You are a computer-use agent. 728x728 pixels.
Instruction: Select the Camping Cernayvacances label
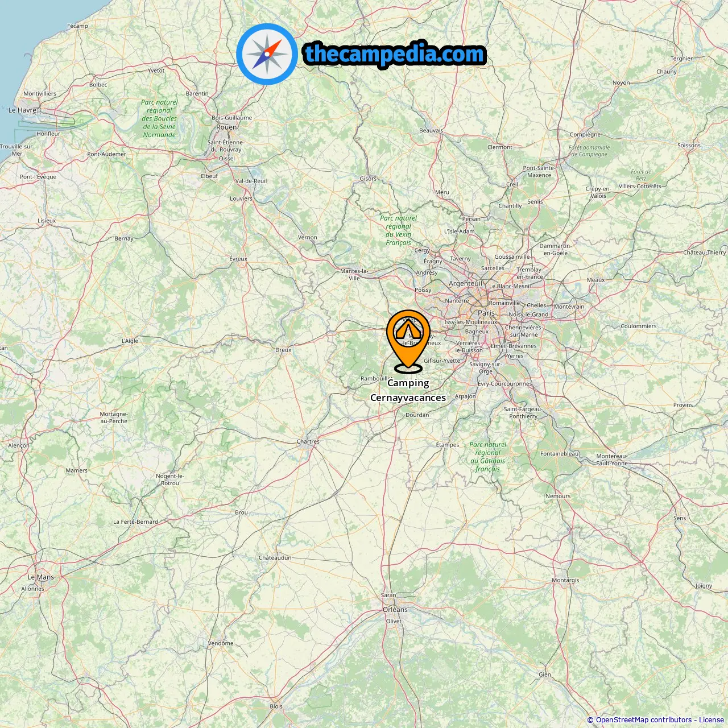(x=408, y=390)
